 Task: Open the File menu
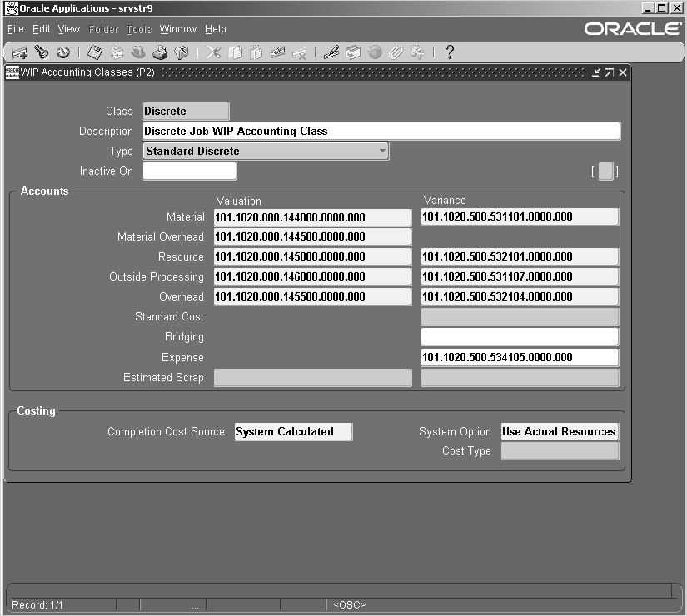[16, 29]
